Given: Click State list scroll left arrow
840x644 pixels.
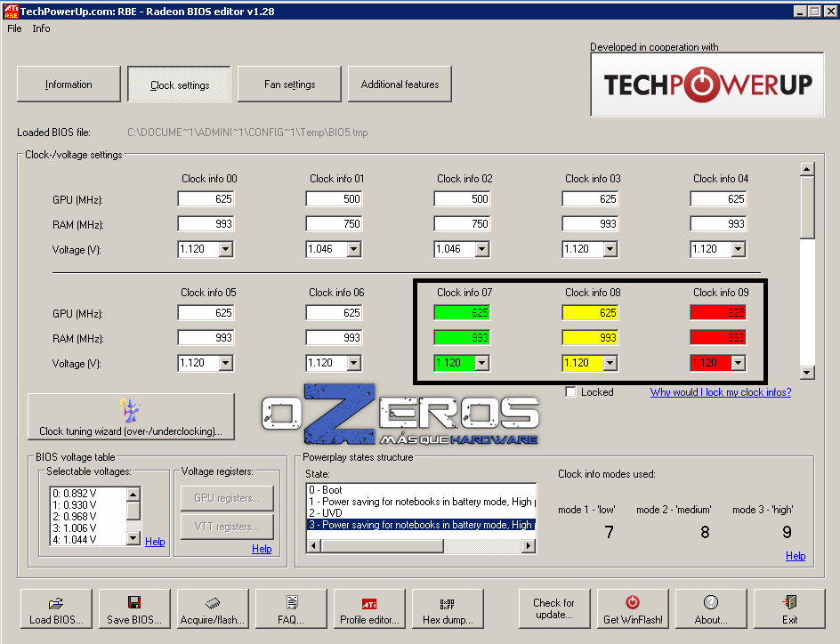Looking at the screenshot, I should [314, 545].
